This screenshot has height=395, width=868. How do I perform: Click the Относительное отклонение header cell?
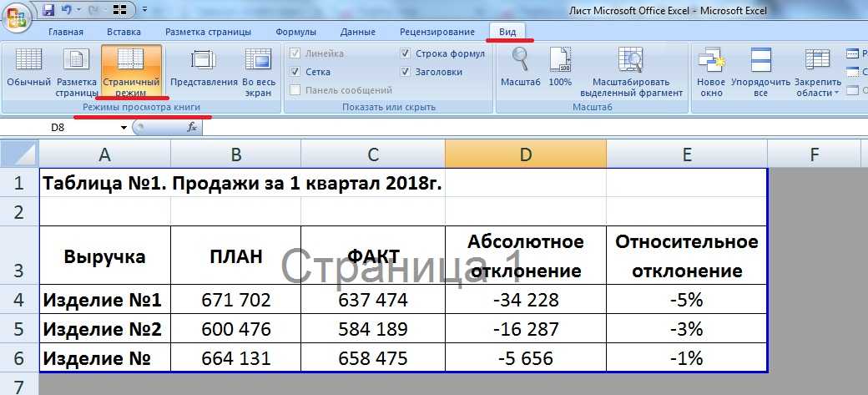686,256
